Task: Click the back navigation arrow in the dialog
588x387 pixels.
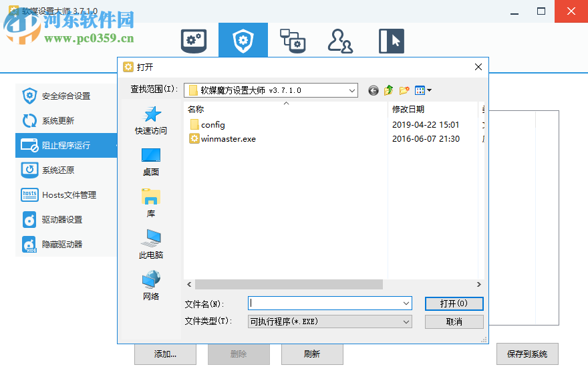Action: tap(373, 90)
